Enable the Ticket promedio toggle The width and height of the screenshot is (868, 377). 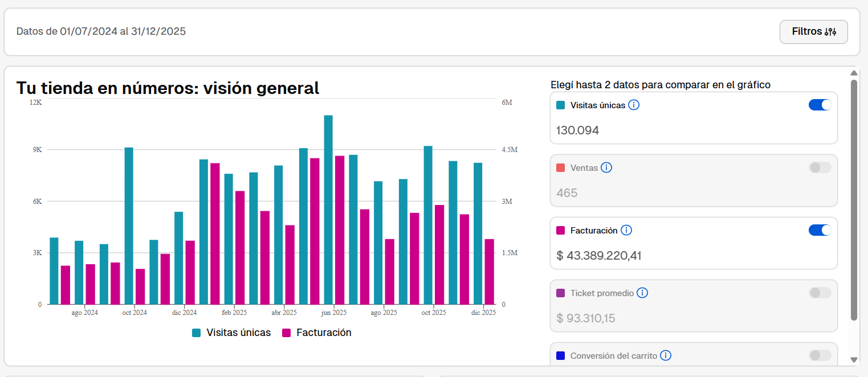[x=820, y=293]
